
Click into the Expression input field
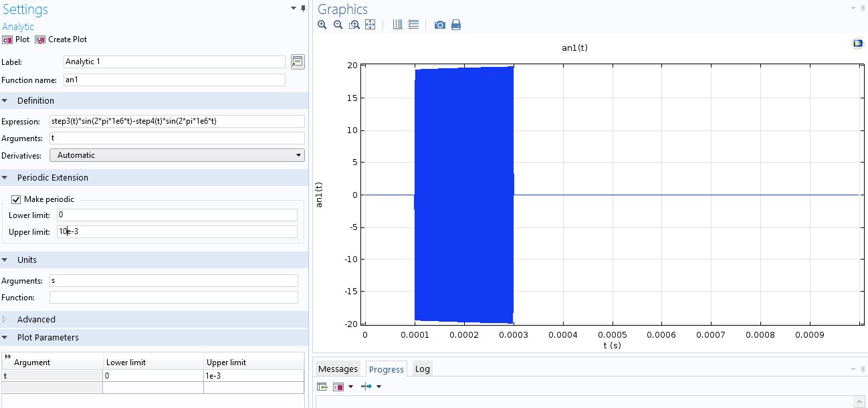pos(177,122)
